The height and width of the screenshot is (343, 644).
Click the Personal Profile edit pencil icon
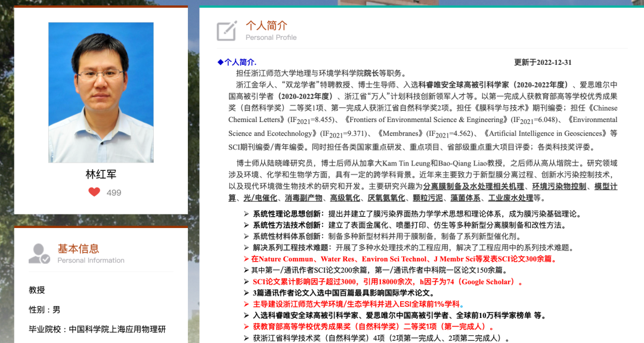tap(227, 31)
